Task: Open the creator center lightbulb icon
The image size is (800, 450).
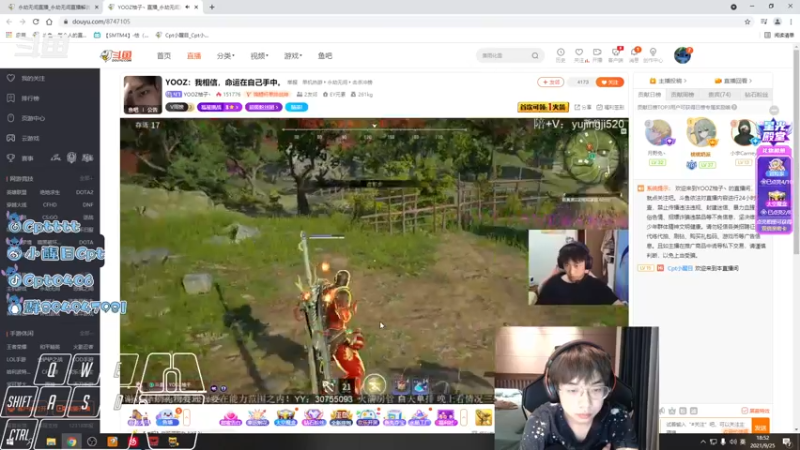Action: (653, 55)
